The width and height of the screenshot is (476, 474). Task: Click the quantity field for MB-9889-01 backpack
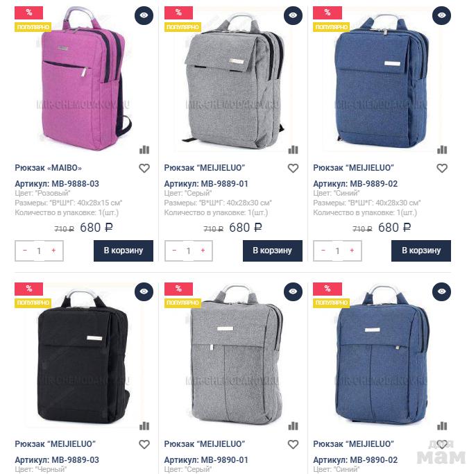[189, 251]
